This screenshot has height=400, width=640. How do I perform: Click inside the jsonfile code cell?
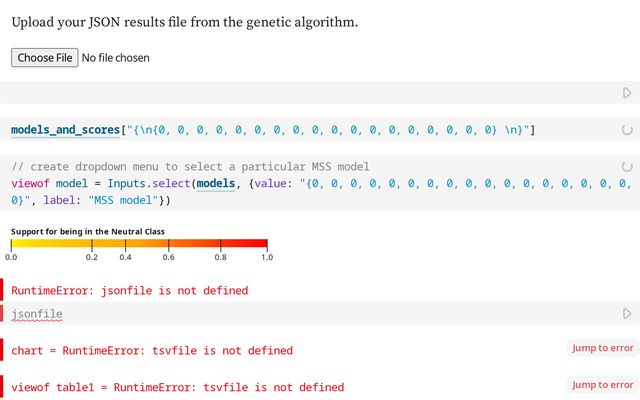(x=300, y=314)
